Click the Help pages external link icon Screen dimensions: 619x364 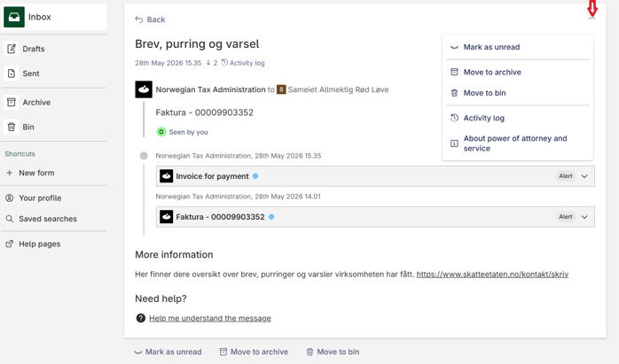click(10, 244)
